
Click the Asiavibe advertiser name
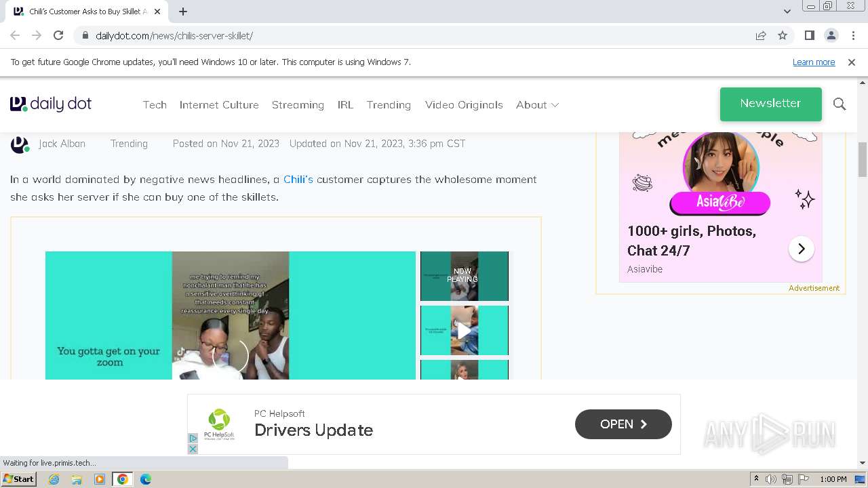click(x=645, y=269)
